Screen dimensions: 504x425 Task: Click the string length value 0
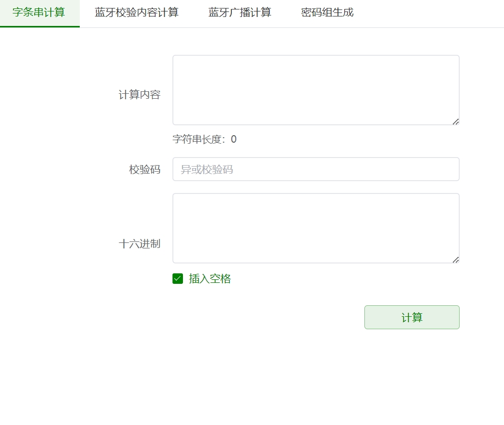tap(234, 139)
